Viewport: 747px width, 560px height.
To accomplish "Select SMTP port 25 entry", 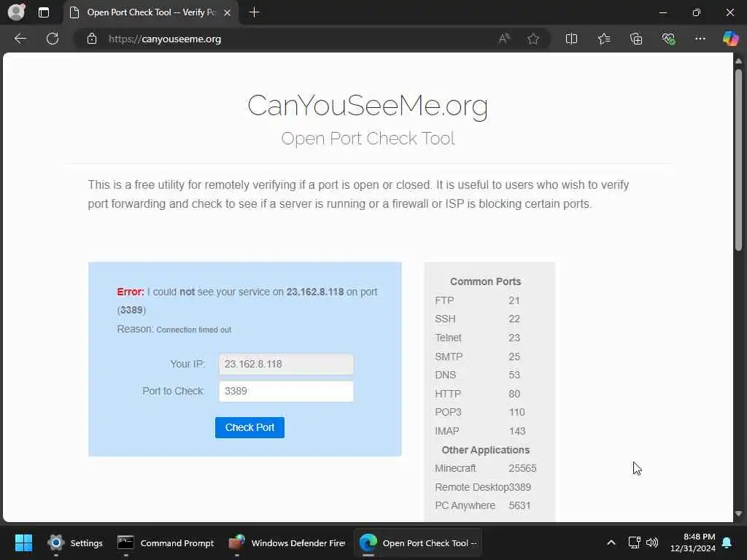I will [x=477, y=357].
